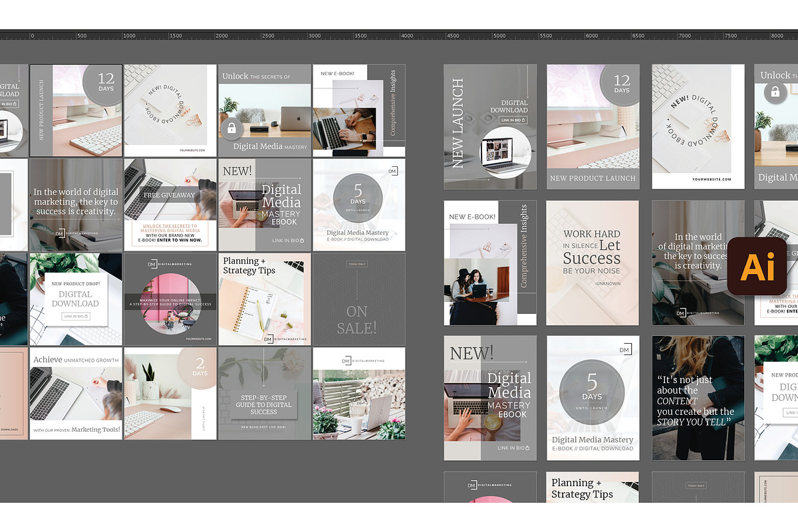Select the portrait 'New Launch' digital download artboard
798x532 pixels.
[490, 127]
